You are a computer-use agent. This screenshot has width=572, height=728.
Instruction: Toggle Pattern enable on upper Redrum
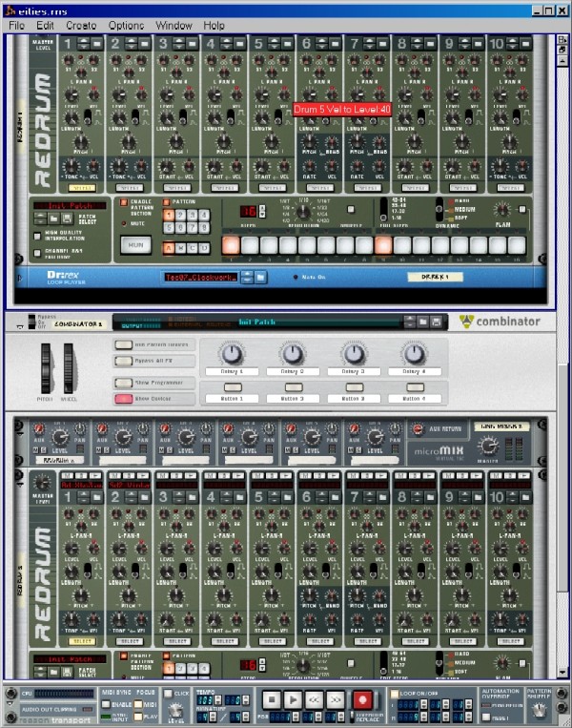166,202
